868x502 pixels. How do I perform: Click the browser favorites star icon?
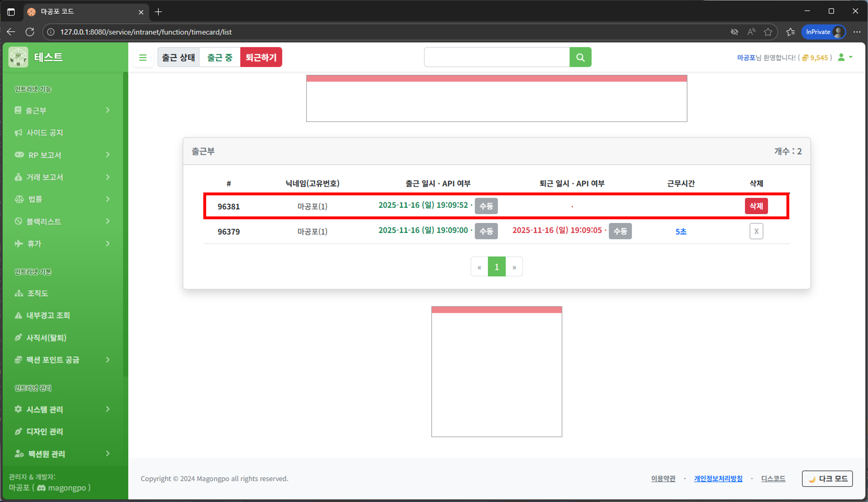click(768, 32)
